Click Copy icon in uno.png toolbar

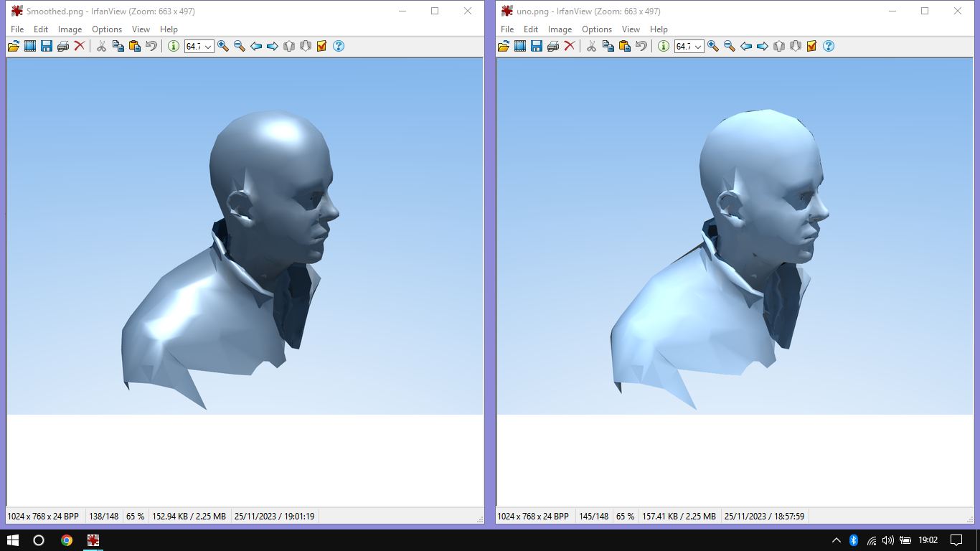point(608,46)
